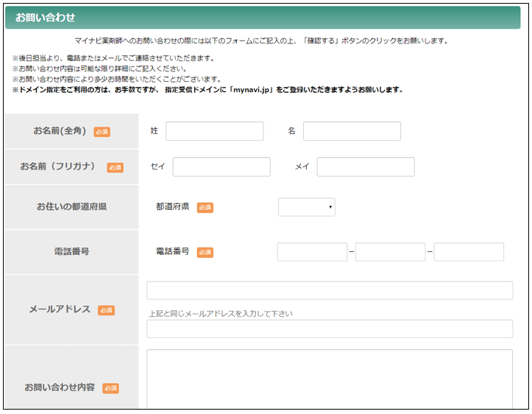
Task: Focus the email confirmation field
Action: (330, 329)
